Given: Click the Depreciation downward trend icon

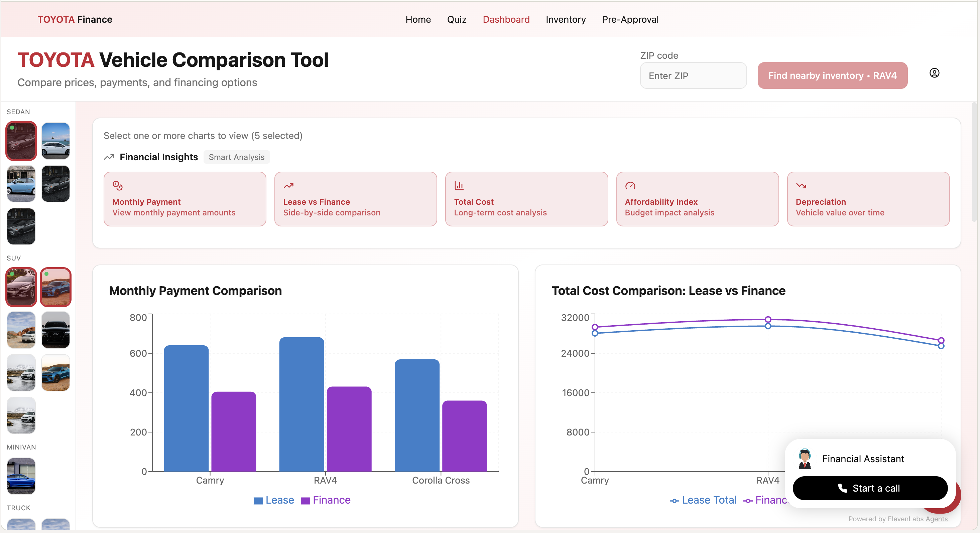Looking at the screenshot, I should pyautogui.click(x=801, y=186).
